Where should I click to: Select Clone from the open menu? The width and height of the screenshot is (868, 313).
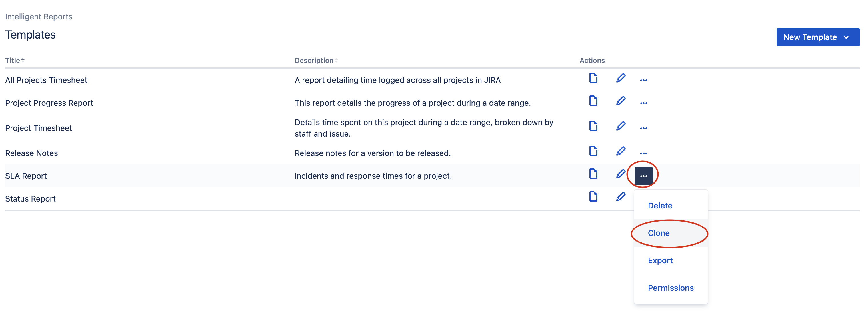click(x=659, y=233)
